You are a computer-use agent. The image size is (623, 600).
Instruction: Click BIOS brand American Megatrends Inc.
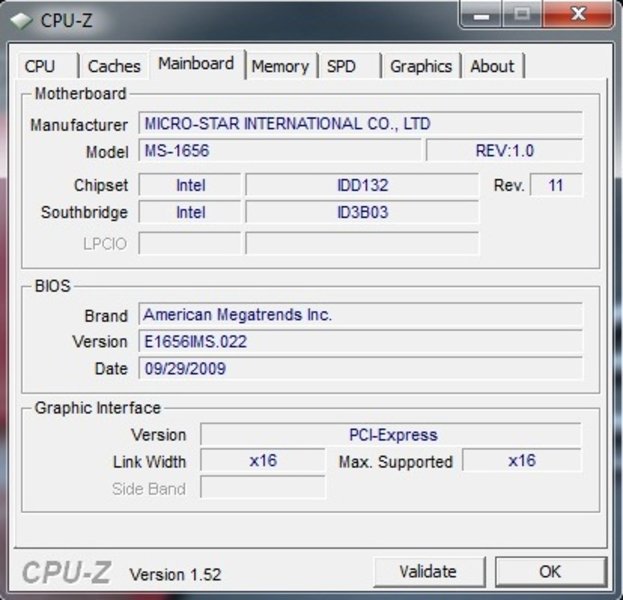pyautogui.click(x=361, y=315)
